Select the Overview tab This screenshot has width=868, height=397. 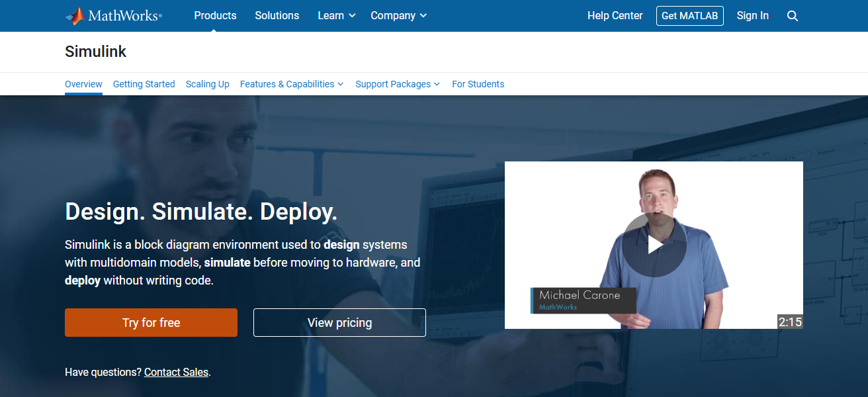83,84
